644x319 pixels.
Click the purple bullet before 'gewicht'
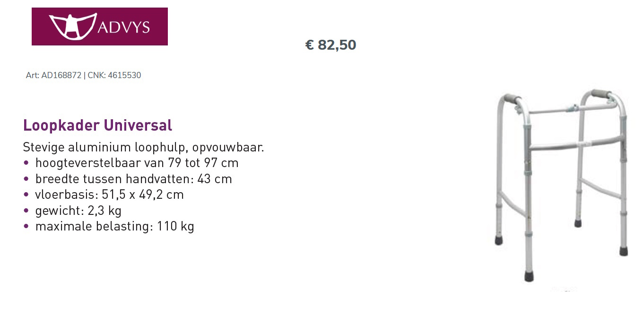coord(26,211)
